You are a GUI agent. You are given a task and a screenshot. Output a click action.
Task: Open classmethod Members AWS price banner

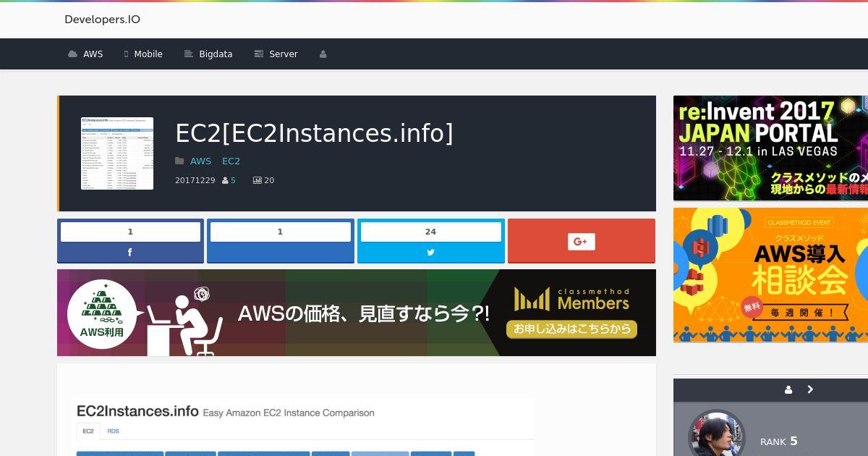coord(357,313)
